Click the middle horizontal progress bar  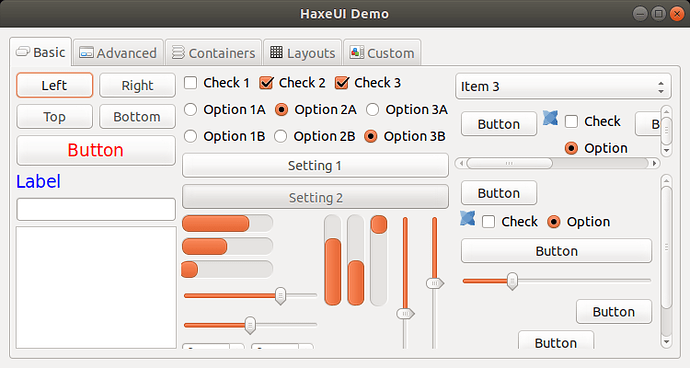pos(228,247)
